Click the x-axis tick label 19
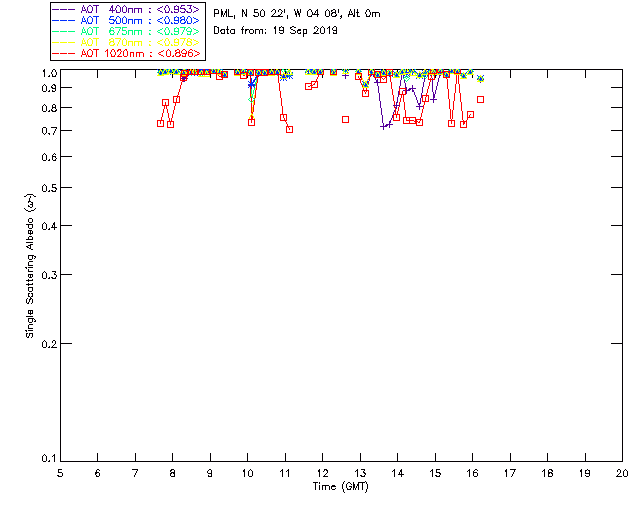The width and height of the screenshot is (640, 512). click(585, 473)
